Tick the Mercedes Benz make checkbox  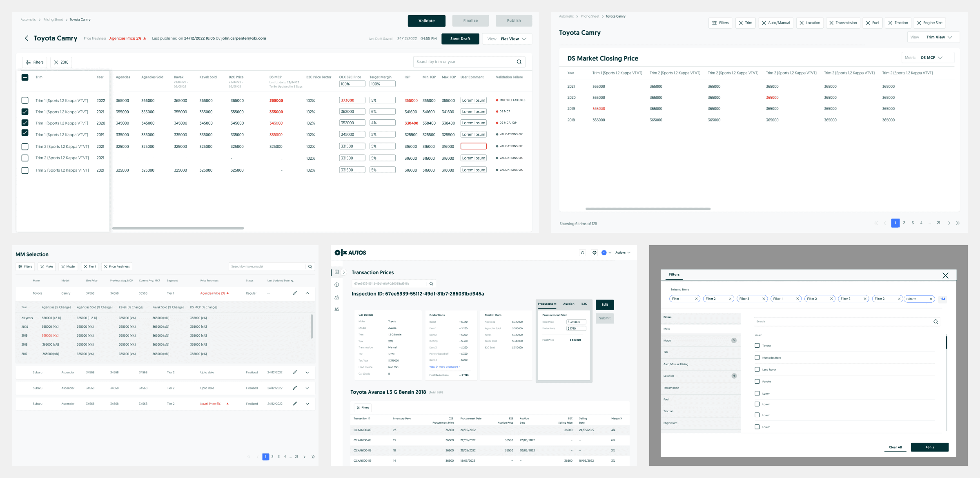(757, 357)
